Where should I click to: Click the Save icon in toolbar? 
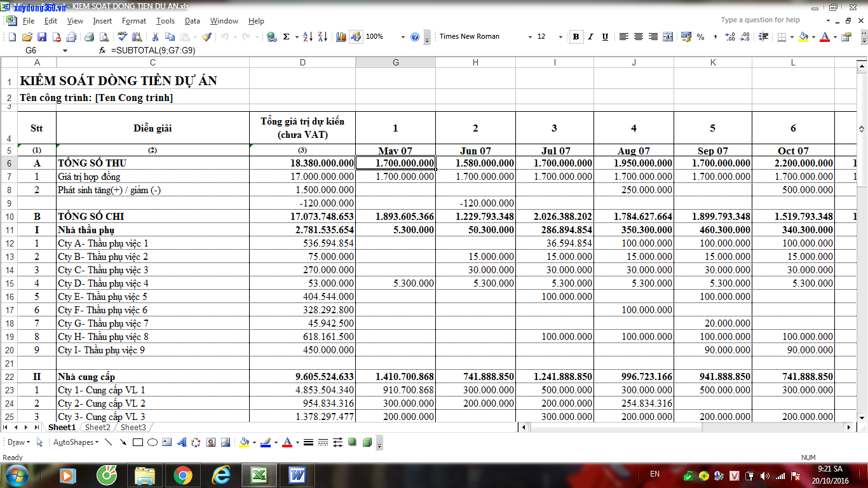[42, 37]
